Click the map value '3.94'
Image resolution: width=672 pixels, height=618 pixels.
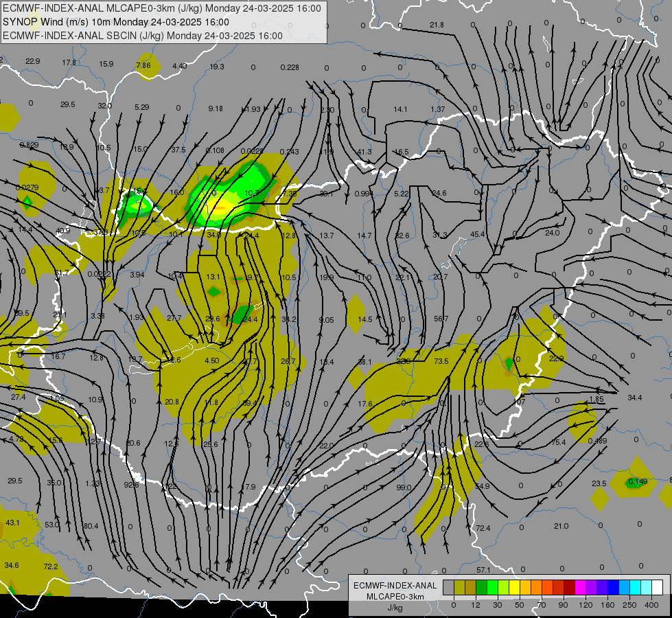tap(137, 275)
